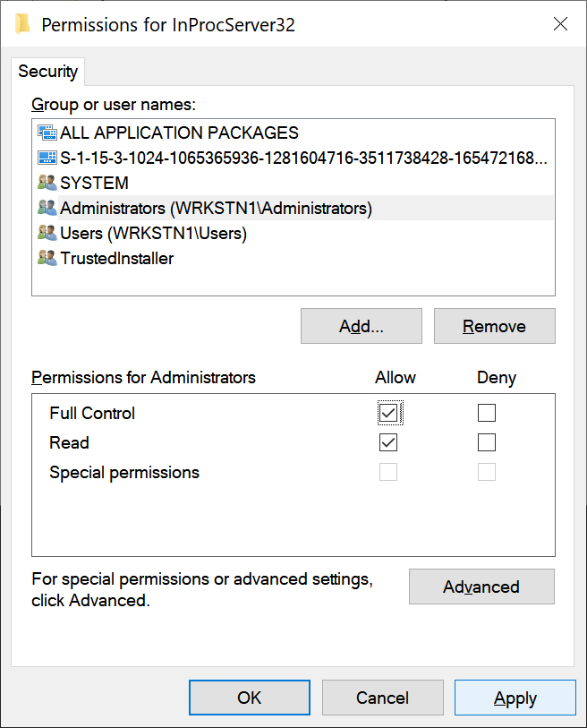This screenshot has height=728, width=587.
Task: Click the Administrators group icon
Action: point(47,208)
